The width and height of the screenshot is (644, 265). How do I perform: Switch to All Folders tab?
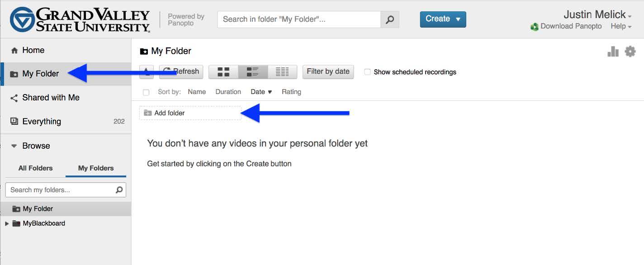click(x=35, y=168)
